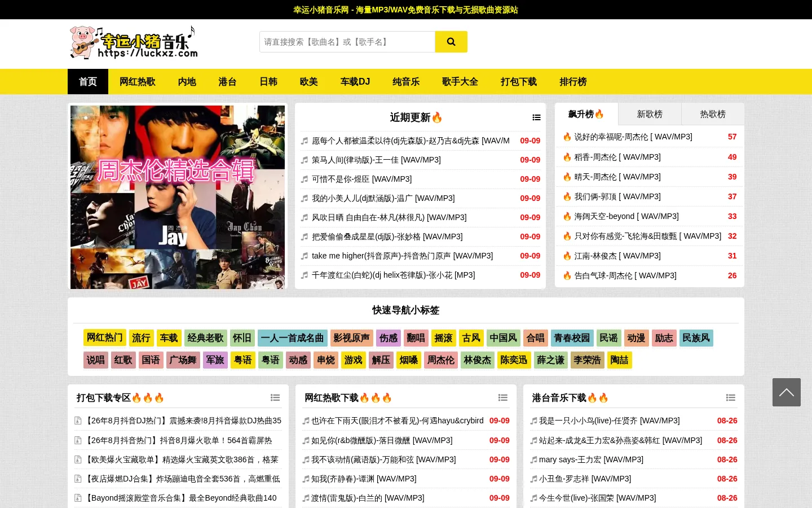The image size is (812, 508).
Task: Switch to the 飙升榜 tab
Action: point(586,114)
